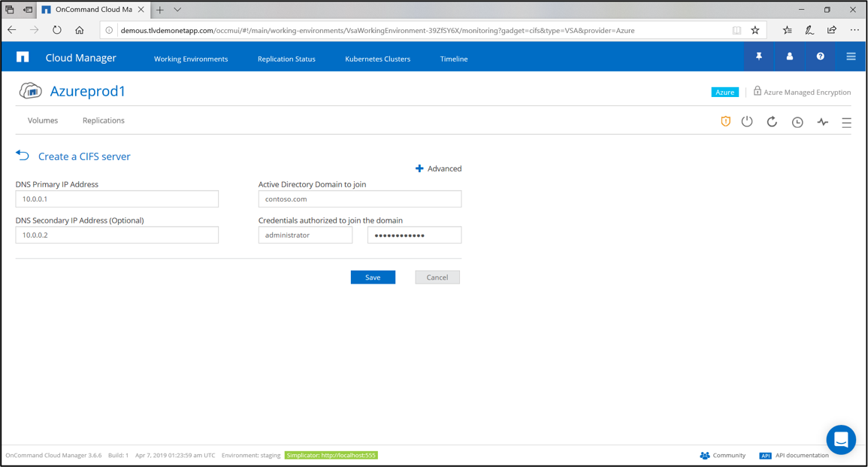Click the Save button
Screen dimensions: 868x467
coord(373,277)
